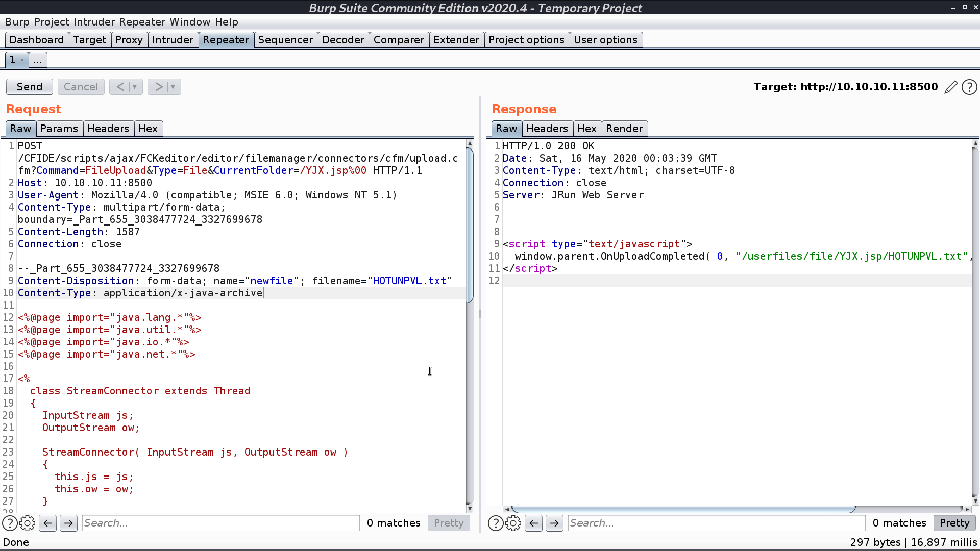This screenshot has width=980, height=551.
Task: Open the Window menu
Action: (x=190, y=22)
